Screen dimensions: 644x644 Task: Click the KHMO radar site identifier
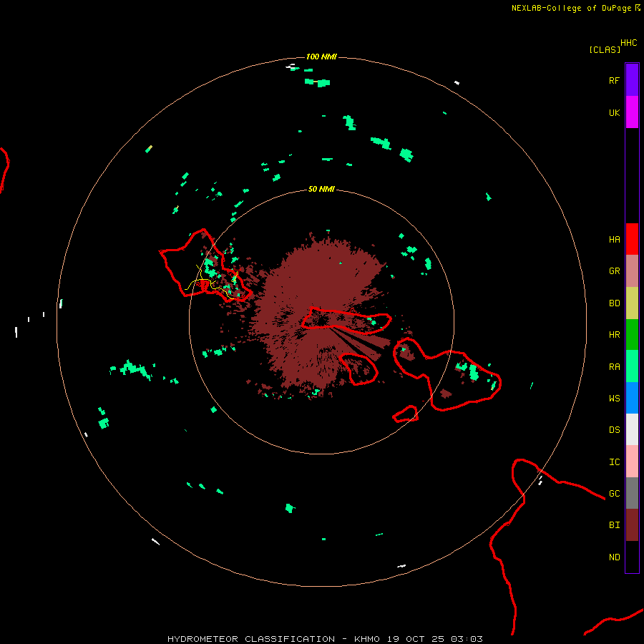[x=367, y=639]
